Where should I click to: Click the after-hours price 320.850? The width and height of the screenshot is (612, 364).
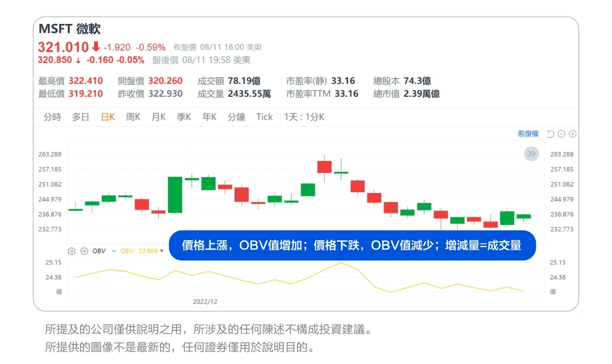click(x=54, y=60)
